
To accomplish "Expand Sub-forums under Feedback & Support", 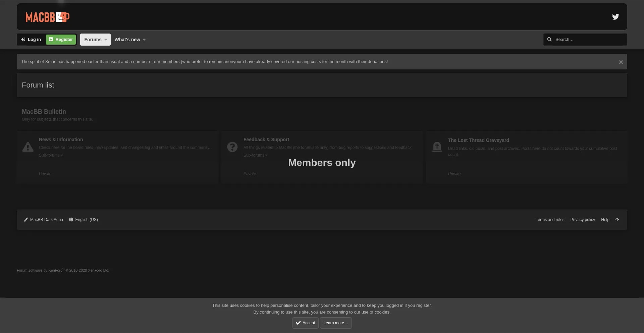I will click(x=255, y=155).
